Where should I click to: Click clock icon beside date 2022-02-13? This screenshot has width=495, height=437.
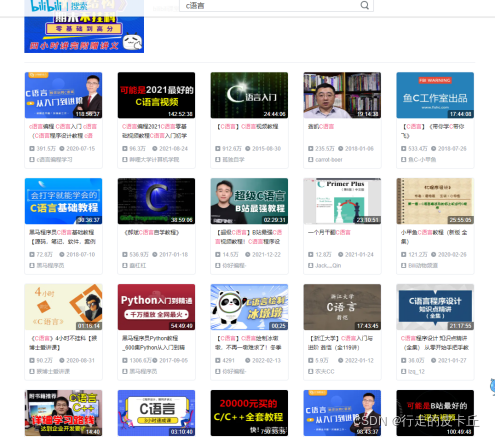click(x=248, y=361)
